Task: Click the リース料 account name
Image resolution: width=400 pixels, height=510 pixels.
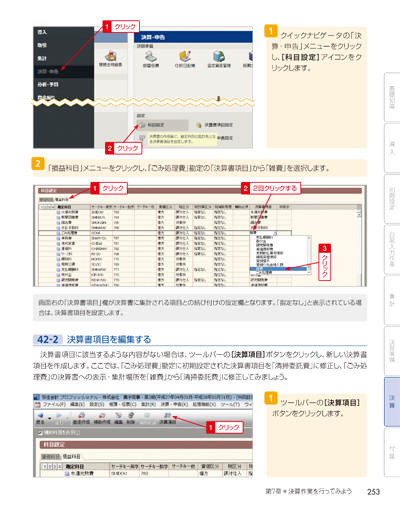Action: click(67, 254)
